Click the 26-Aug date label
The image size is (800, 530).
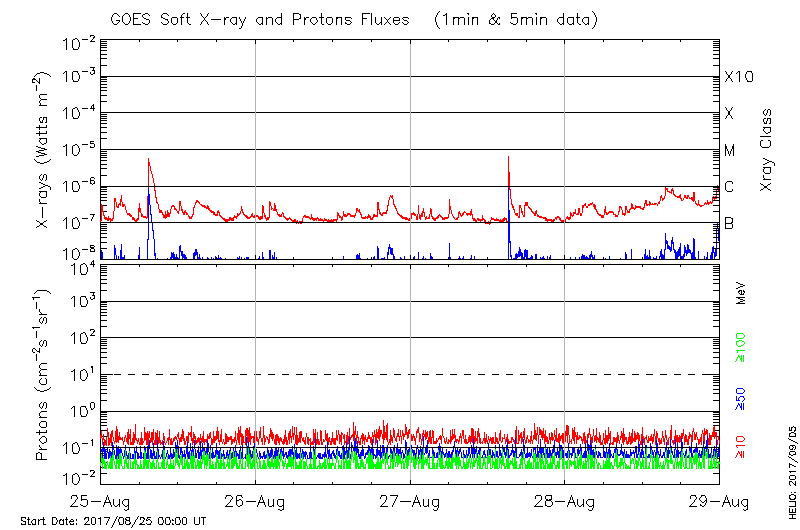[x=256, y=500]
